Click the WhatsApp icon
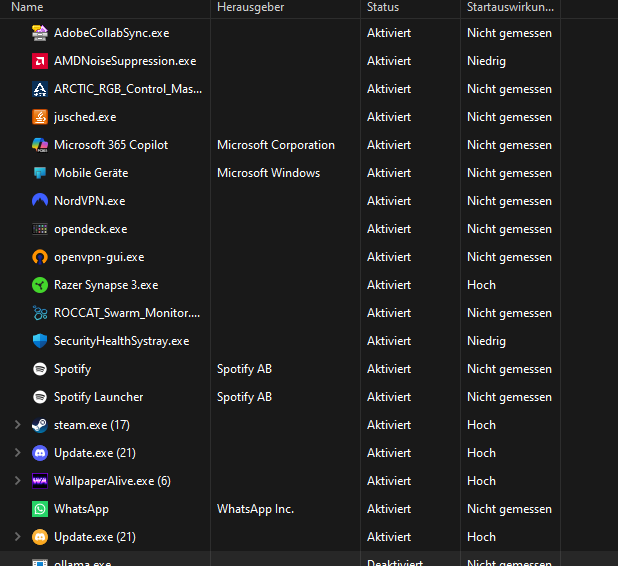Viewport: 618px width, 566px height. (40, 509)
